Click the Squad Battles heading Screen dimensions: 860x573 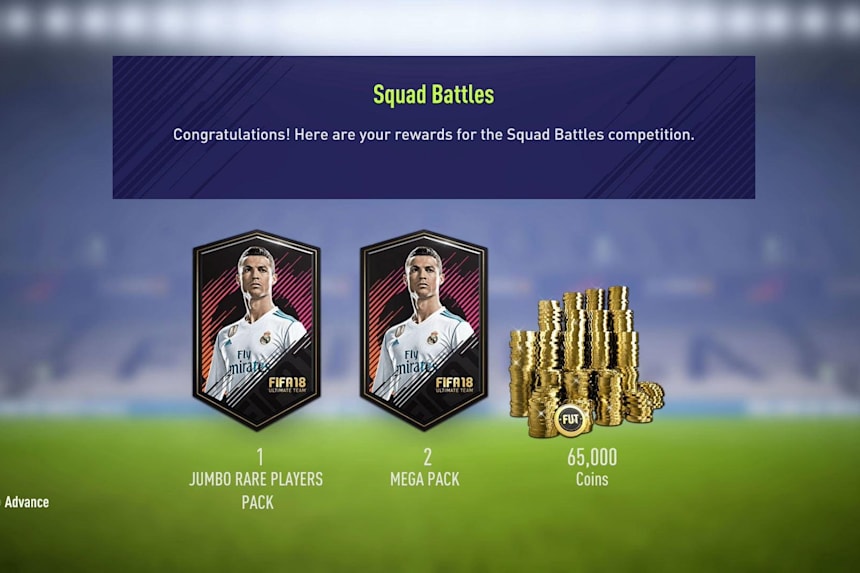click(x=433, y=95)
